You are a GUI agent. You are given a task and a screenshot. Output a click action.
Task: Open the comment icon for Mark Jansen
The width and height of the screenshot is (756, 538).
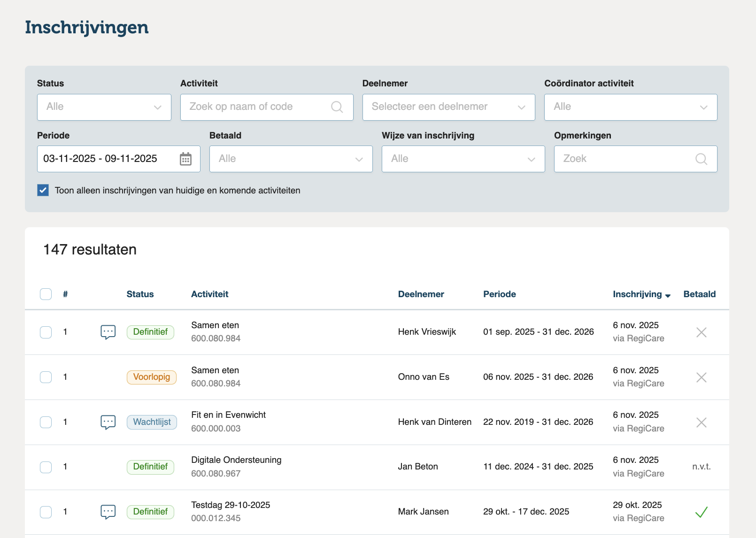click(108, 512)
